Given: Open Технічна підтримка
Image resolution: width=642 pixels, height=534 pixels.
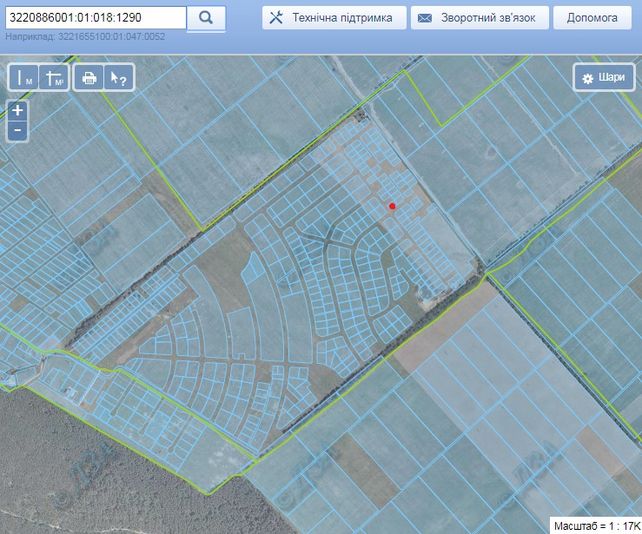Looking at the screenshot, I should 334,18.
